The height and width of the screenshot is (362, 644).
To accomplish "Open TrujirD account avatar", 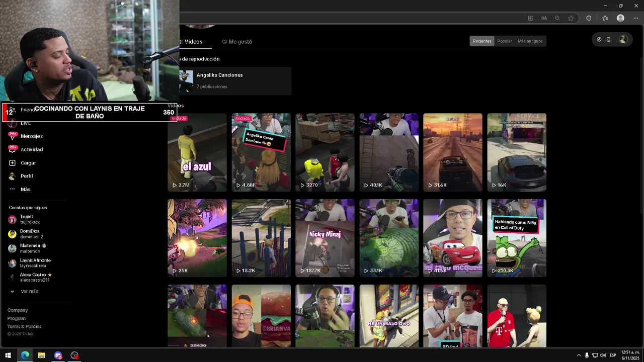I will 12,219.
